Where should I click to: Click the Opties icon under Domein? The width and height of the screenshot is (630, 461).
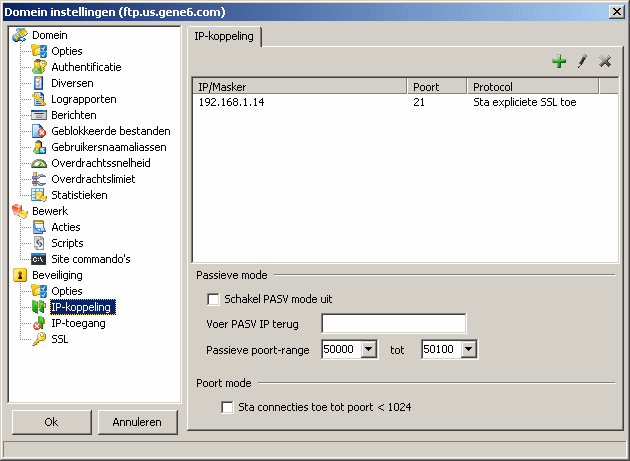pyautogui.click(x=39, y=51)
